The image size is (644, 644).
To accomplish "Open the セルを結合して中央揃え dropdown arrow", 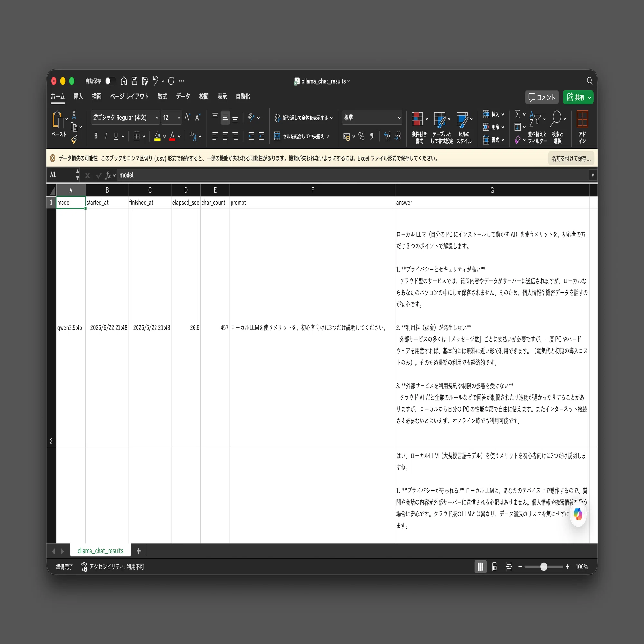I will tap(328, 136).
